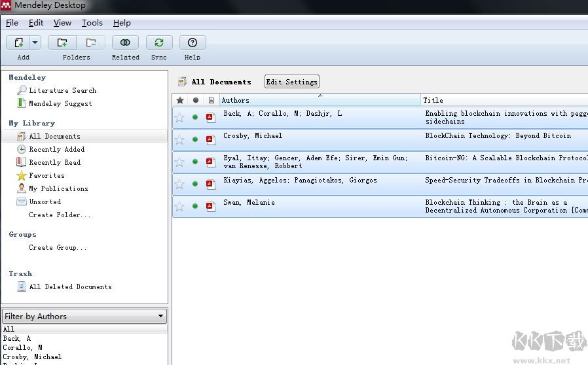Click the Related documents toolbar icon
This screenshot has width=588, height=365.
125,43
